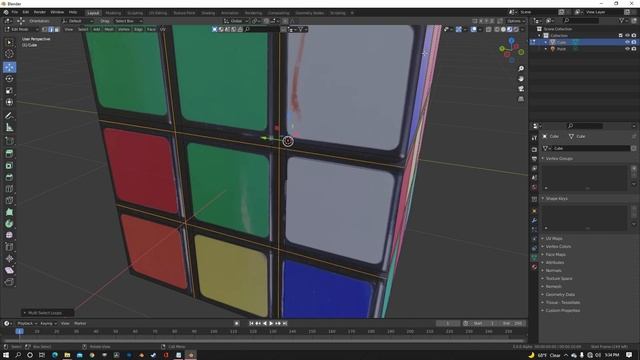
Task: Expand the UV Maps panel
Action: [x=554, y=238]
